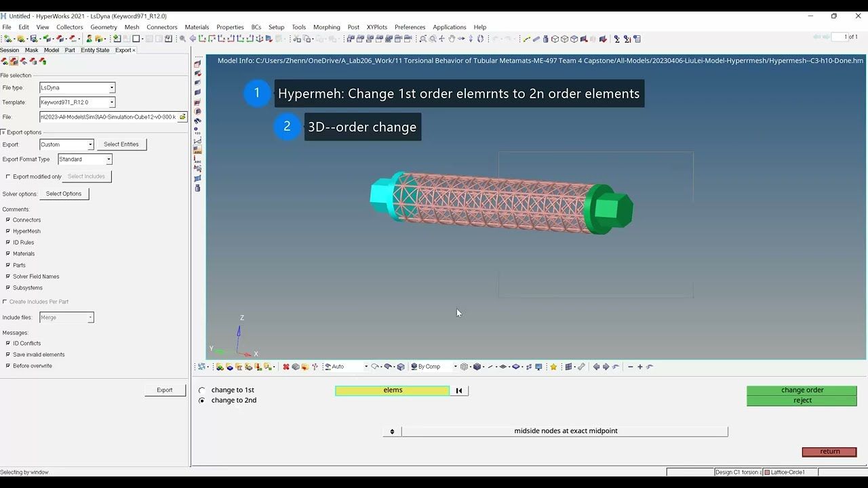
Task: Click the File path input field
Action: coord(108,117)
